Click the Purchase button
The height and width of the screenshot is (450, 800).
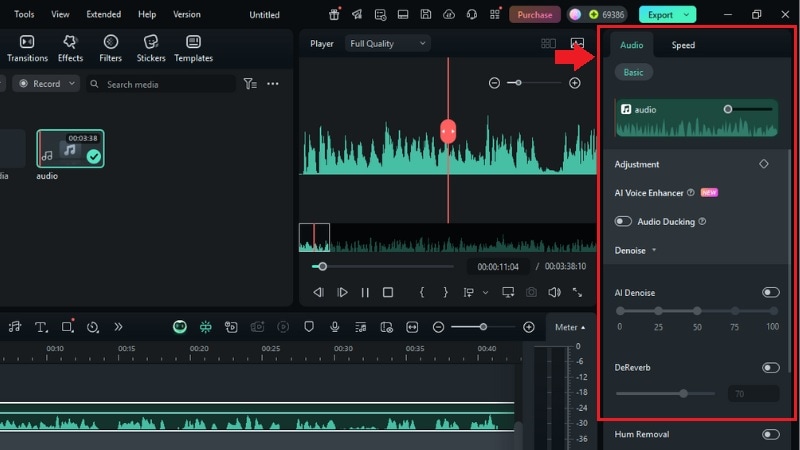pyautogui.click(x=535, y=15)
